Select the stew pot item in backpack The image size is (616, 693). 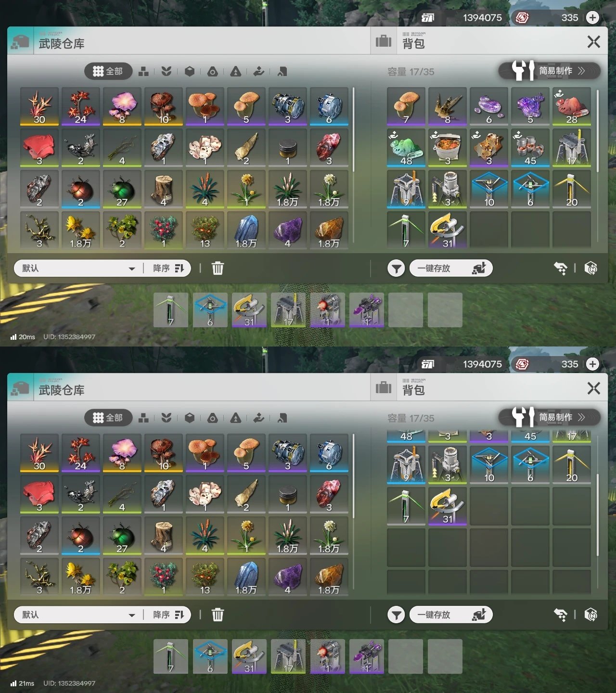coord(448,148)
